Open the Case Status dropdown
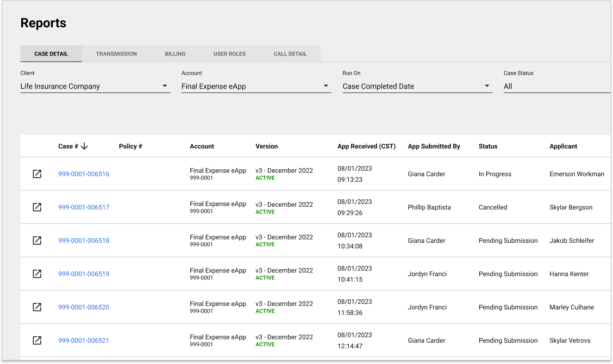Image resolution: width=613 pixels, height=364 pixels. (557, 86)
